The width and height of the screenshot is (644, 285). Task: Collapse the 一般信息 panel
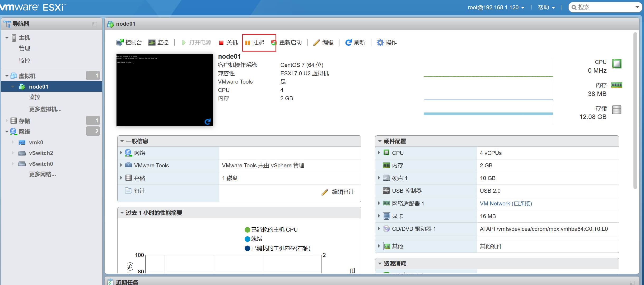click(122, 141)
